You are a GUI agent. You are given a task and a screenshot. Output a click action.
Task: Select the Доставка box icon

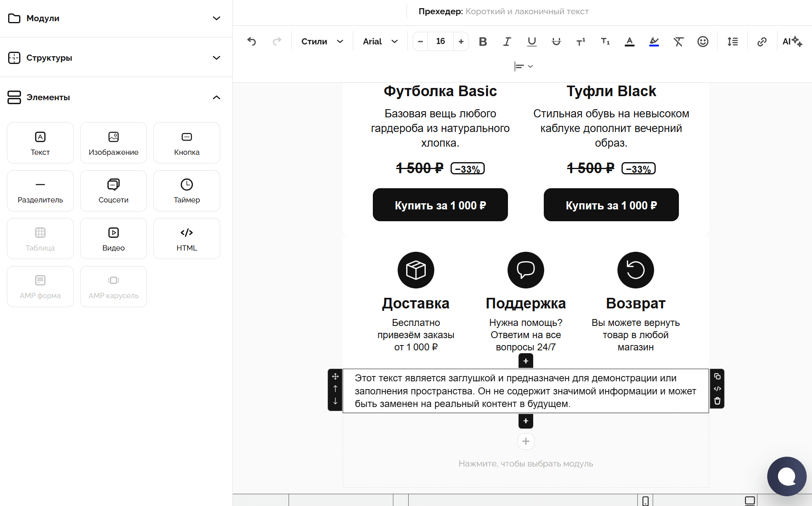416,270
